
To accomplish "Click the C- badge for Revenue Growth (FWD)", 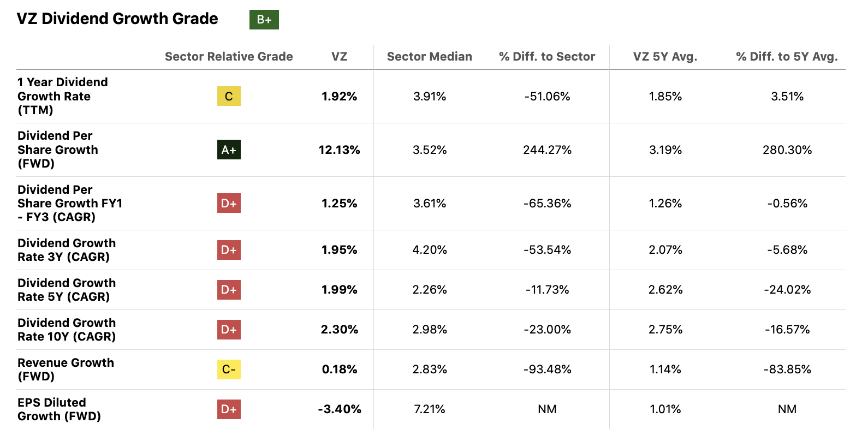I will tap(229, 369).
